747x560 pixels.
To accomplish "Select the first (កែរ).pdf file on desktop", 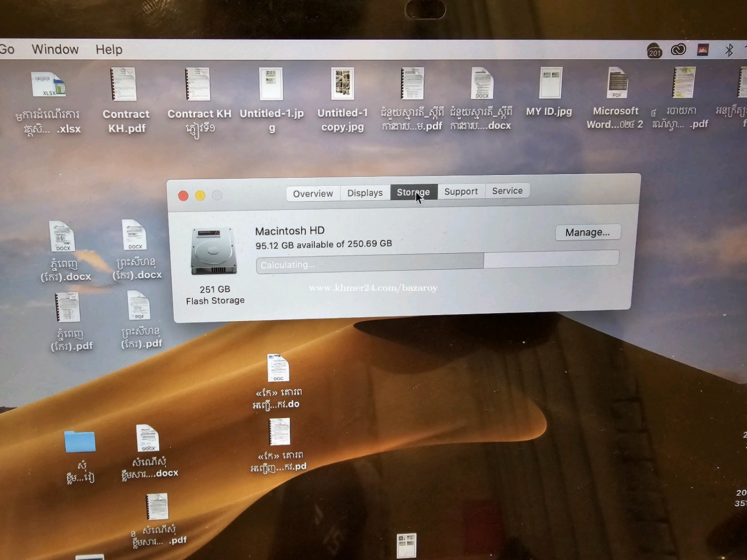I will pos(68,308).
